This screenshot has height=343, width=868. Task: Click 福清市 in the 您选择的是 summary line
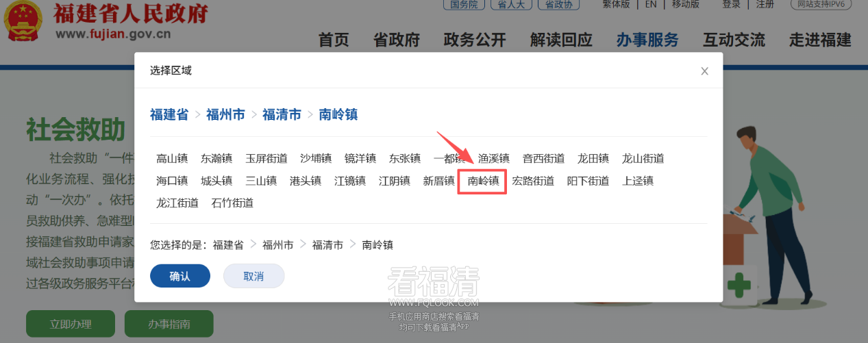327,244
